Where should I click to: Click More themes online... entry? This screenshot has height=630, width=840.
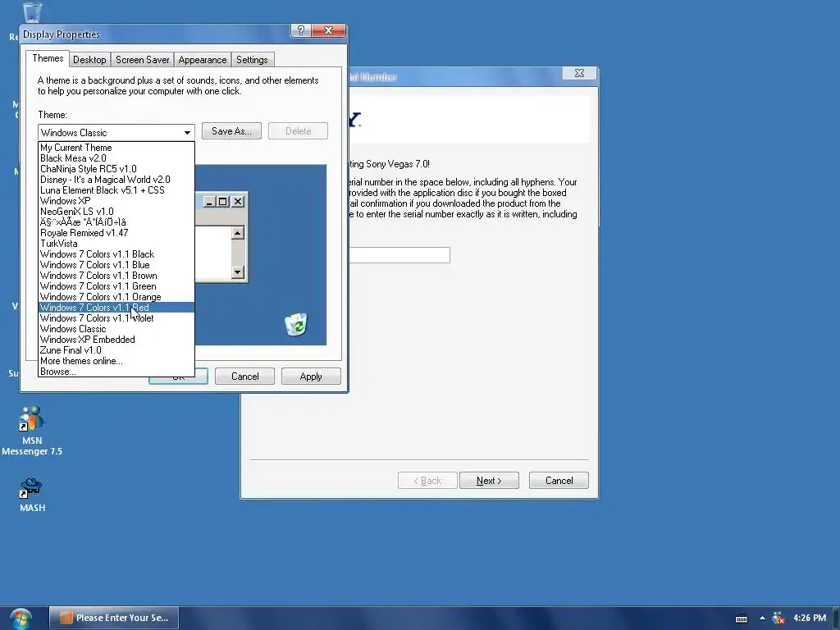[x=116, y=361]
